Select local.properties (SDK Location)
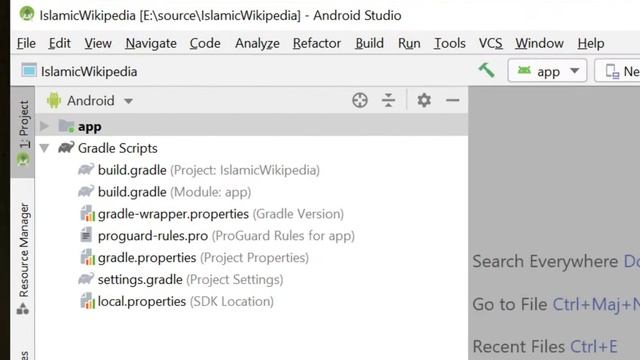640x360 pixels. click(x=186, y=302)
